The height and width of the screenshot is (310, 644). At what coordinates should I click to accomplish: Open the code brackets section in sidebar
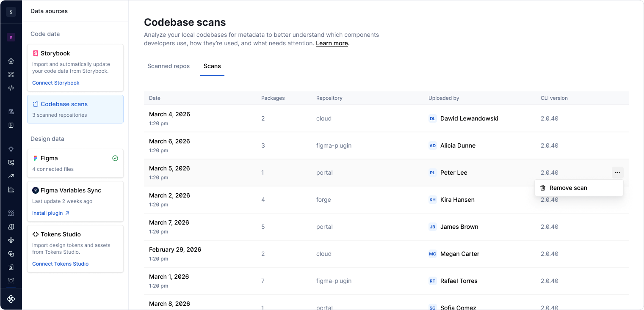(11, 88)
